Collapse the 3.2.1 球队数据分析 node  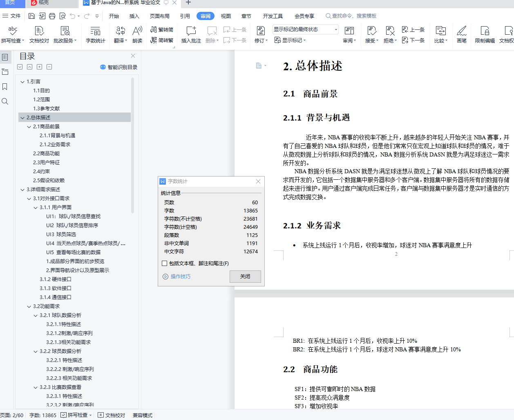pyautogui.click(x=36, y=315)
